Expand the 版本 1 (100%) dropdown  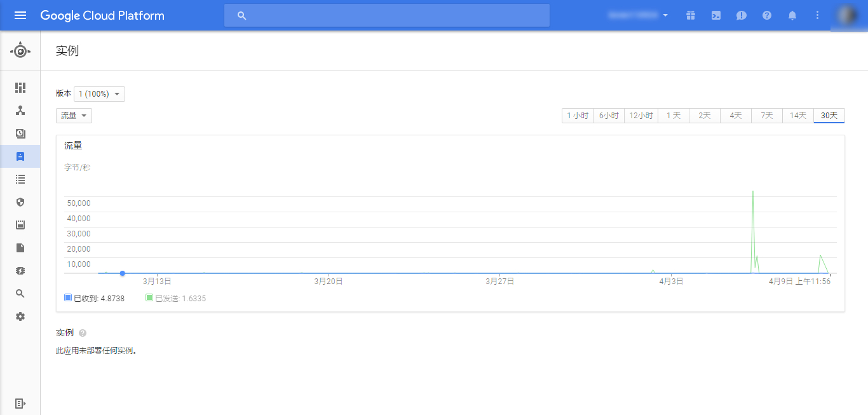(99, 94)
